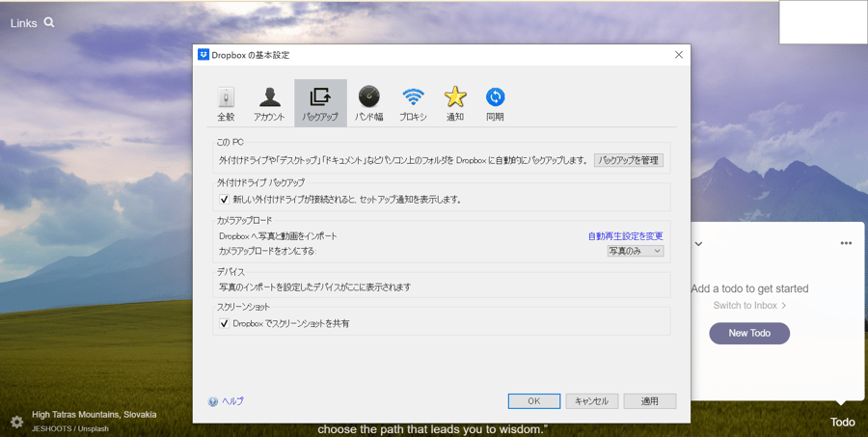Open the todo panel three-dots menu

click(x=846, y=243)
